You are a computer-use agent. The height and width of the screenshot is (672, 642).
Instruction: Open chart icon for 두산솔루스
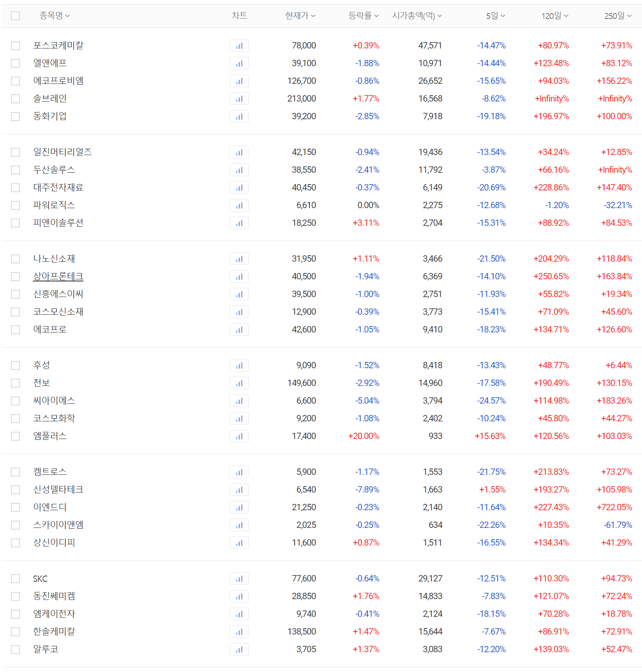point(239,170)
